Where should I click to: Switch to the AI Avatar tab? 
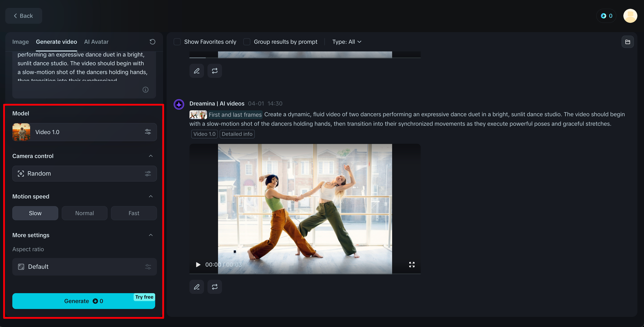(96, 42)
